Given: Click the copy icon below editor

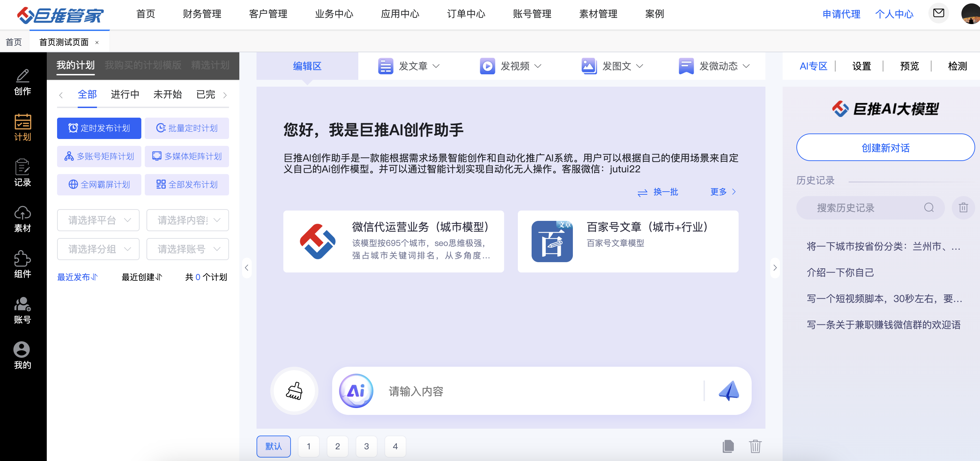Looking at the screenshot, I should click(x=728, y=446).
